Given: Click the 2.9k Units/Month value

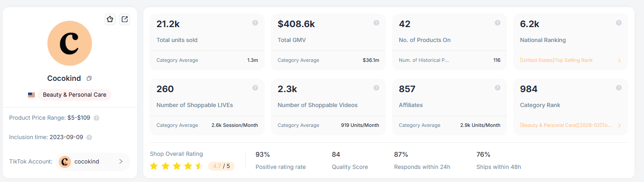Looking at the screenshot, I should (x=480, y=125).
